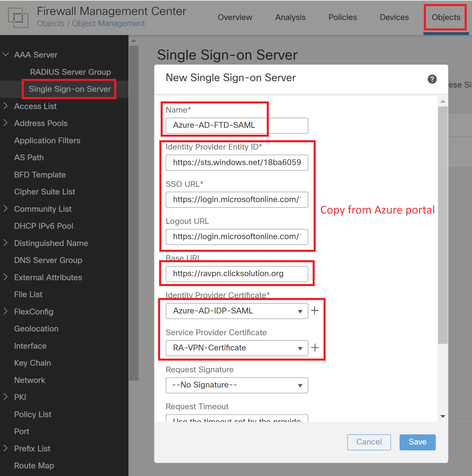This screenshot has width=472, height=476.
Task: Expand the Access List tree item
Action: point(6,106)
